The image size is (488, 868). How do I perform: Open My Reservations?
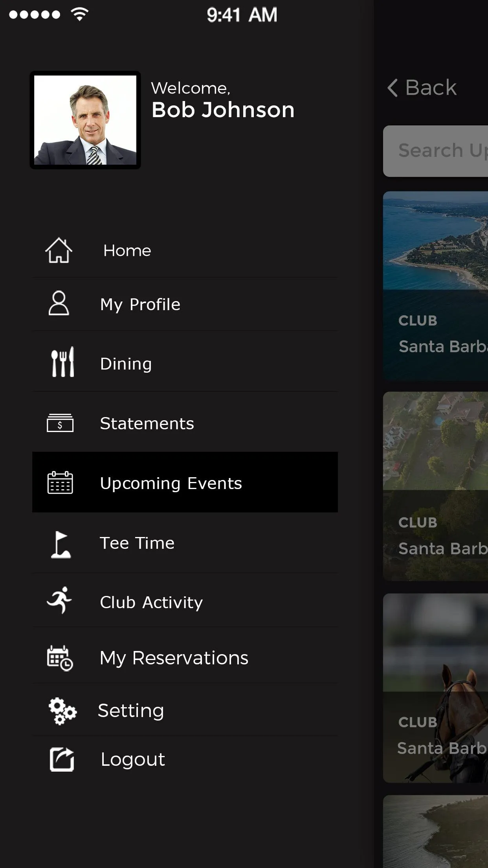185,655
